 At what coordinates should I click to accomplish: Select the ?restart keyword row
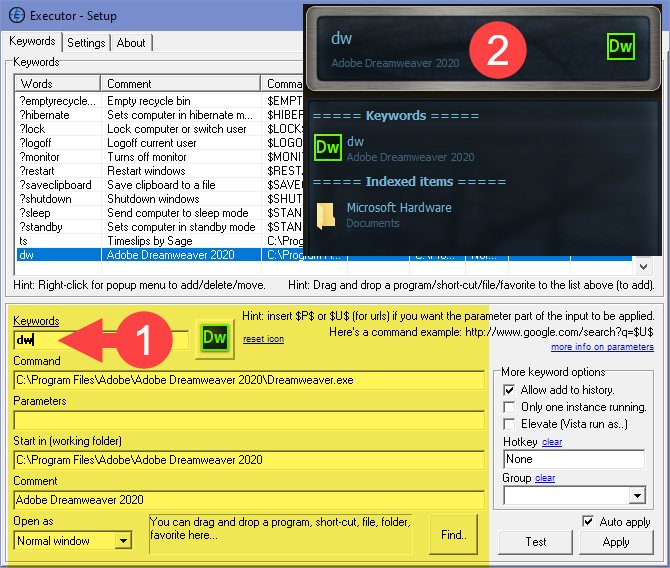pos(158,171)
